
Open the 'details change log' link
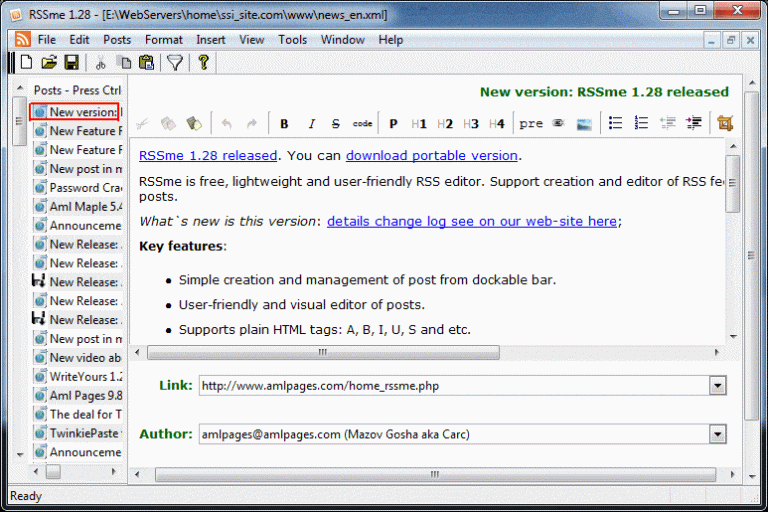[x=472, y=221]
